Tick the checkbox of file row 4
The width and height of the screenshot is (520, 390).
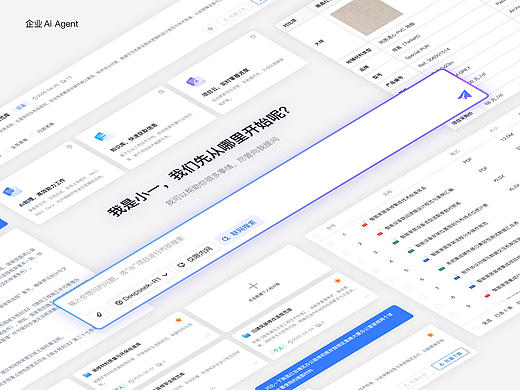click(x=377, y=270)
